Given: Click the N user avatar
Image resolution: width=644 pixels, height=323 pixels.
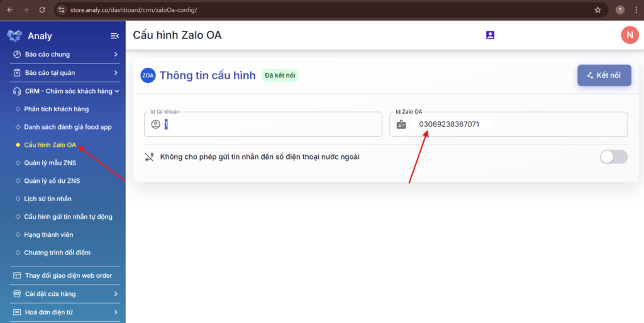Looking at the screenshot, I should point(630,35).
